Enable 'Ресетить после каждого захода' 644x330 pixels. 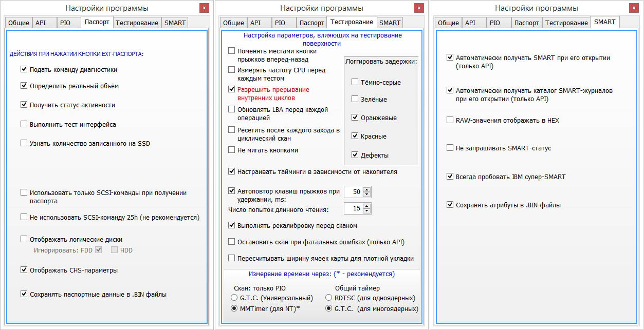(x=232, y=130)
